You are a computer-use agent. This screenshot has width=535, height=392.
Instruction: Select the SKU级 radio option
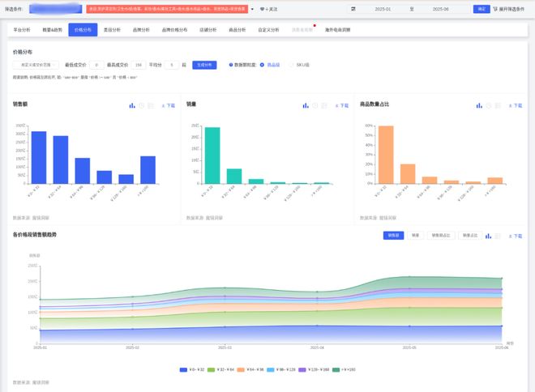tap(292, 64)
